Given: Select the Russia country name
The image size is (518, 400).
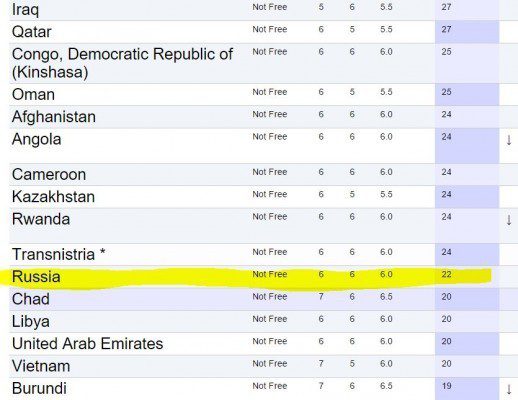Looking at the screenshot, I should tap(36, 277).
